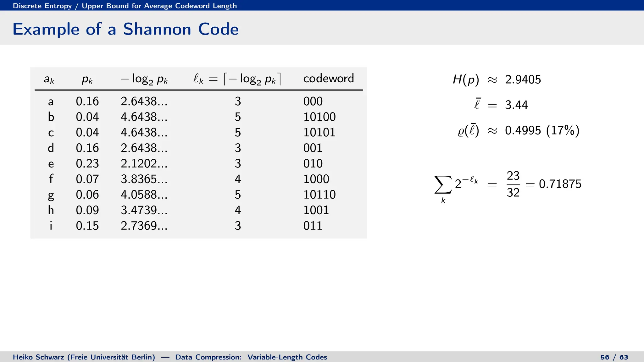This screenshot has height=362, width=644.
Task: Click the average length value 3.44
Action: pos(516,105)
